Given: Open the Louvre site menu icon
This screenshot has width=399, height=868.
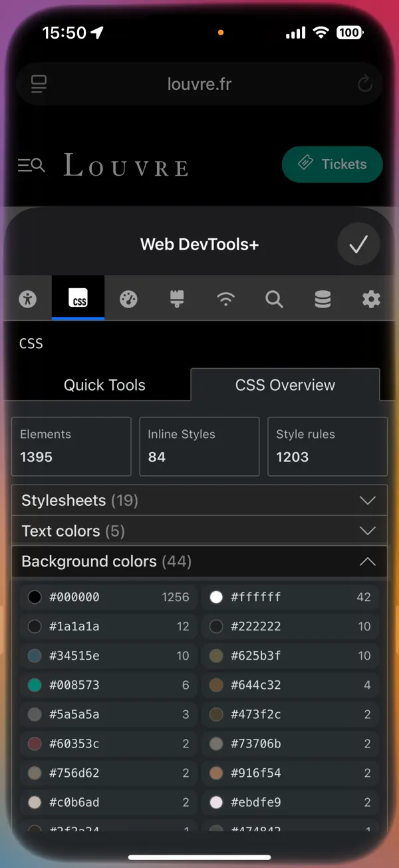Looking at the screenshot, I should click(x=31, y=164).
